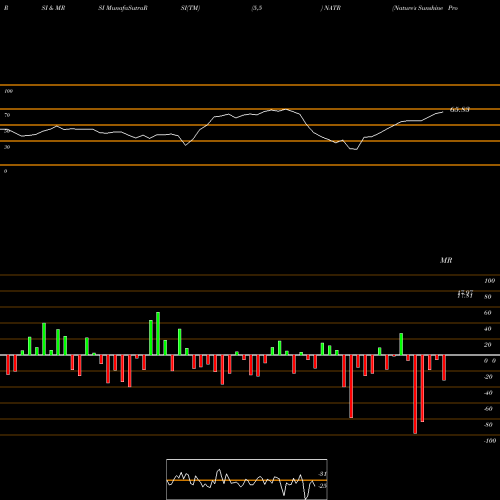This screenshot has height=500, width=500.
Task: Click the longest red MR bar
Action: pos(415,394)
